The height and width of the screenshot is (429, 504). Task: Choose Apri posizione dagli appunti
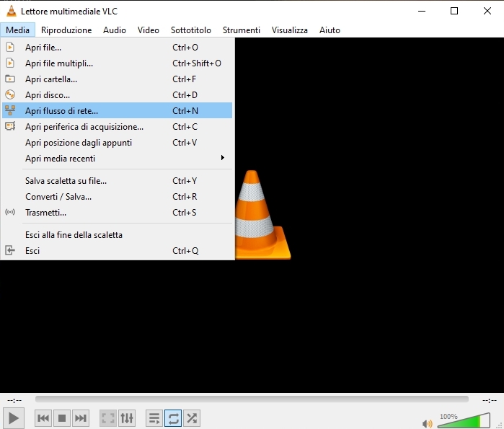tap(117, 142)
